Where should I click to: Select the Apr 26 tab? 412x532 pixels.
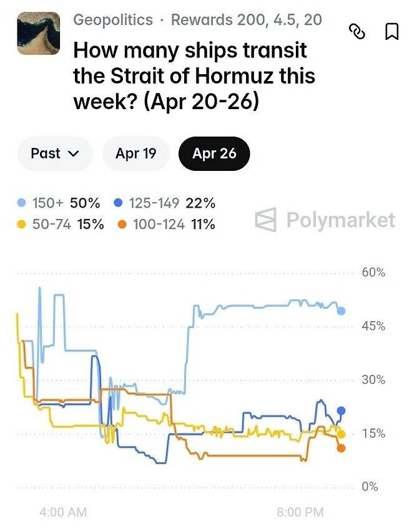214,153
